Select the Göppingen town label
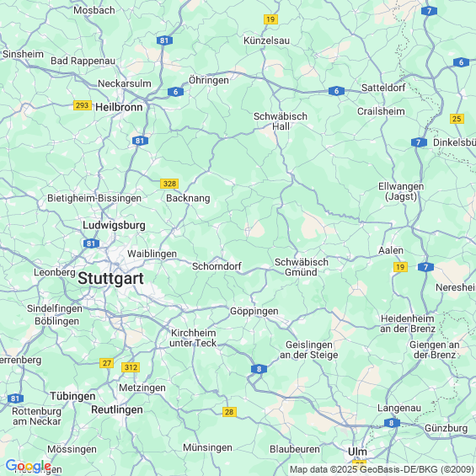 click(254, 311)
